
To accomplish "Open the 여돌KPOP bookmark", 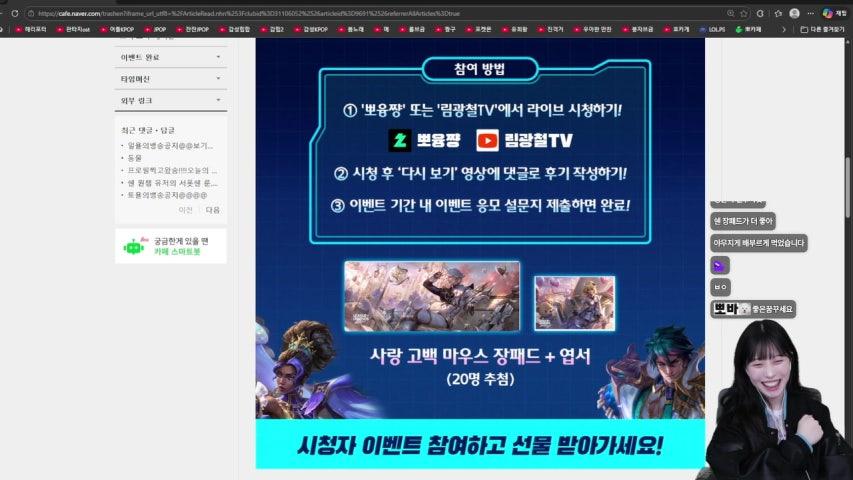I will pyautogui.click(x=117, y=29).
